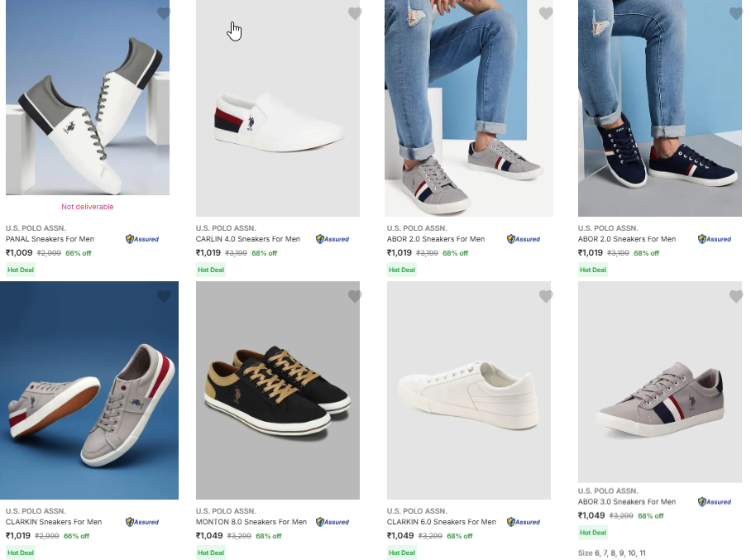Image resolution: width=751 pixels, height=560 pixels.
Task: Wishlist the PANAL Sneakers heart icon
Action: (x=164, y=13)
